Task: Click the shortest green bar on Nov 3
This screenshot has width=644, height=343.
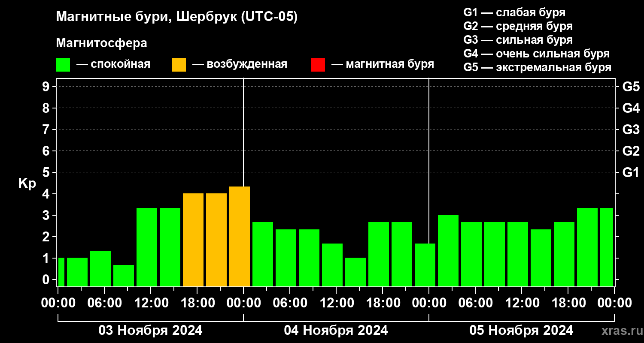Action: [124, 276]
